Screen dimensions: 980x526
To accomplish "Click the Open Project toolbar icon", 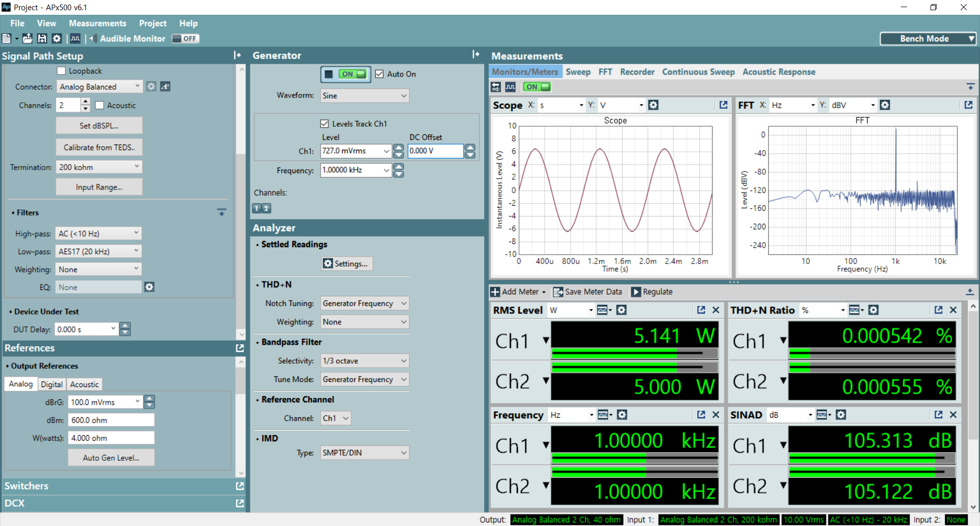I will [28, 38].
